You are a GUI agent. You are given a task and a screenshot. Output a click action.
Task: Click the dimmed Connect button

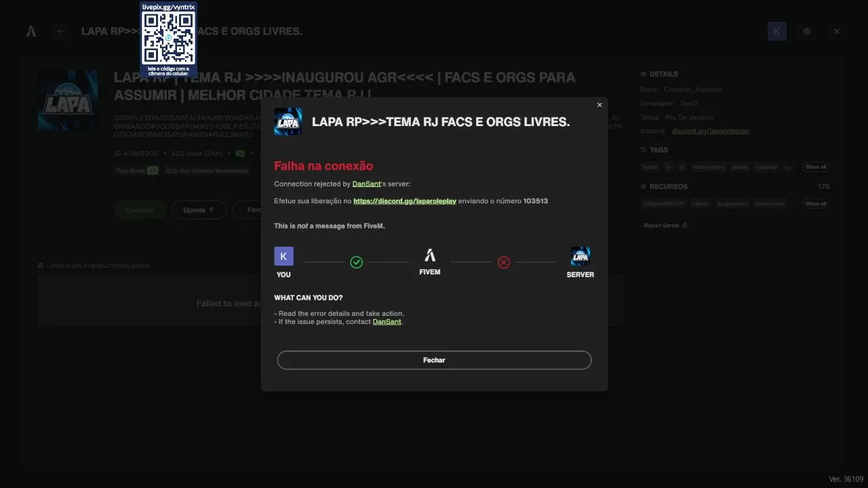(x=140, y=210)
